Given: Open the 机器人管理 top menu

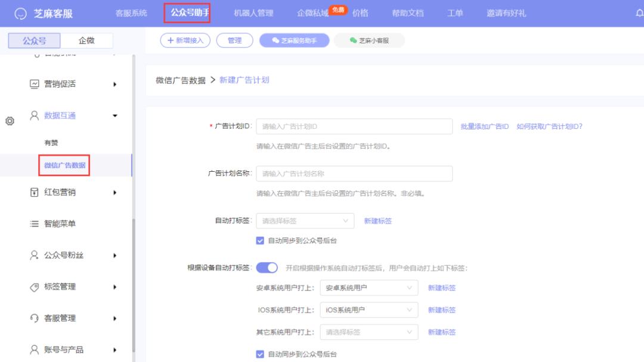Looking at the screenshot, I should click(x=253, y=13).
